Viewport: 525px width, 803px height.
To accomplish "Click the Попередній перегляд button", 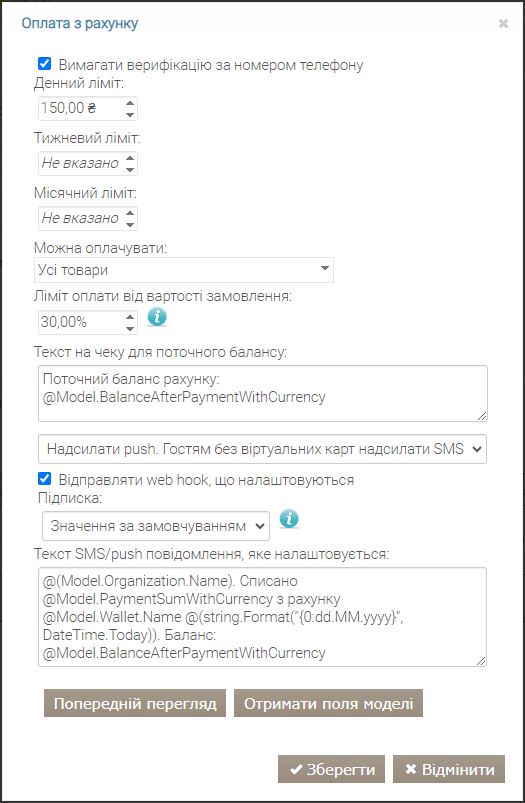I will click(x=135, y=703).
